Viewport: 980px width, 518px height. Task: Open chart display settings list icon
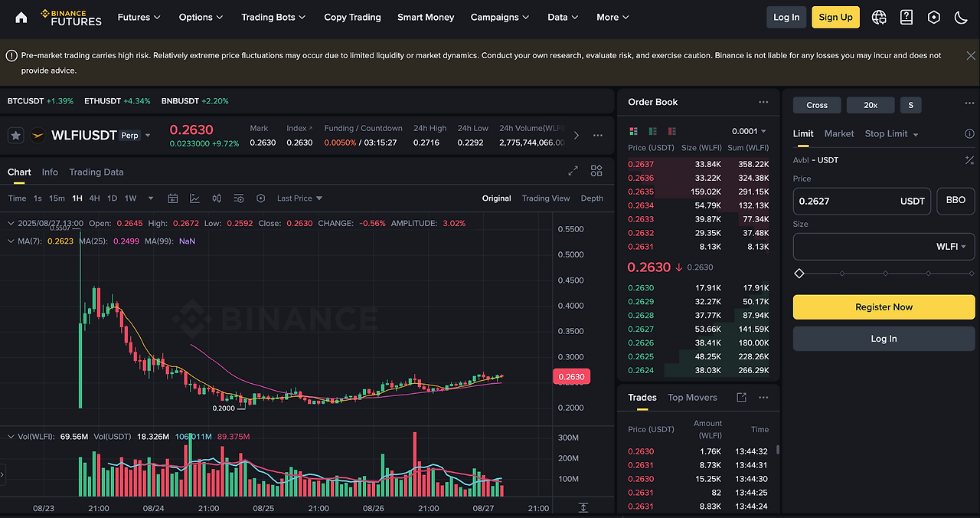(x=239, y=198)
